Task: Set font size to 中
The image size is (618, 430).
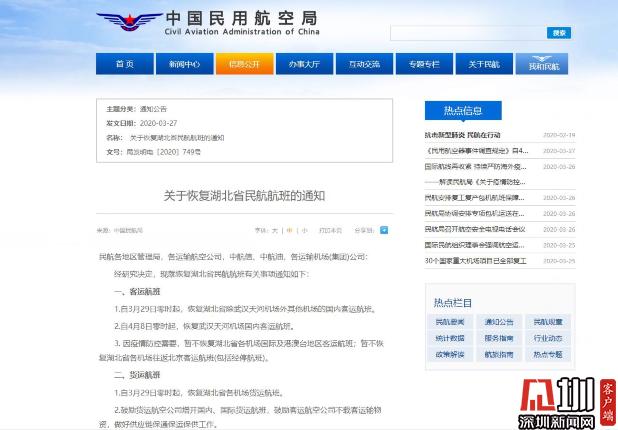Action: (290, 231)
